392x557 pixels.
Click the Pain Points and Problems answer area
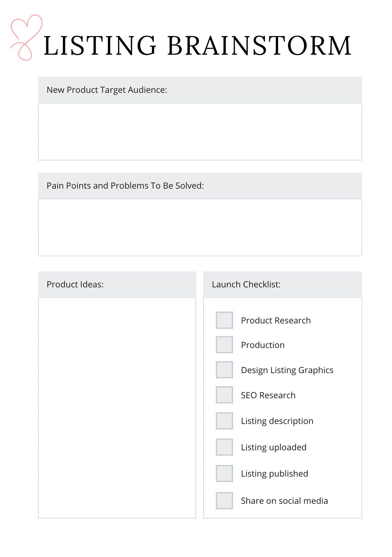click(200, 227)
